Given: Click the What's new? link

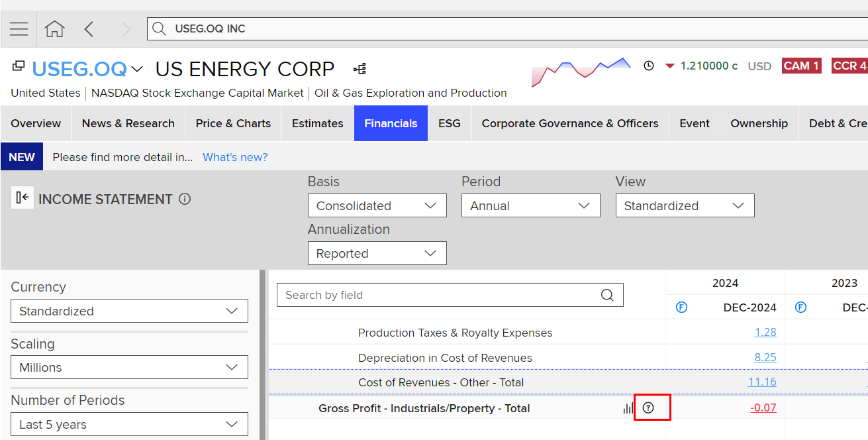Looking at the screenshot, I should pyautogui.click(x=235, y=157).
